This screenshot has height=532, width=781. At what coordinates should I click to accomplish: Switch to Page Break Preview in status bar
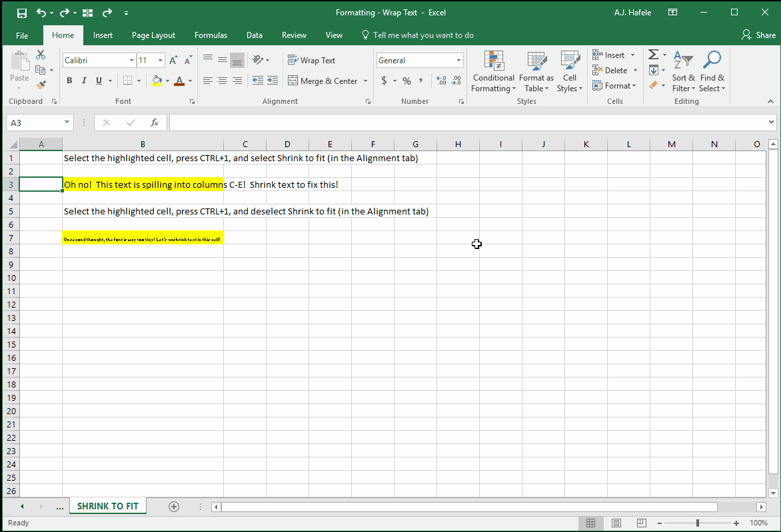pos(642,523)
